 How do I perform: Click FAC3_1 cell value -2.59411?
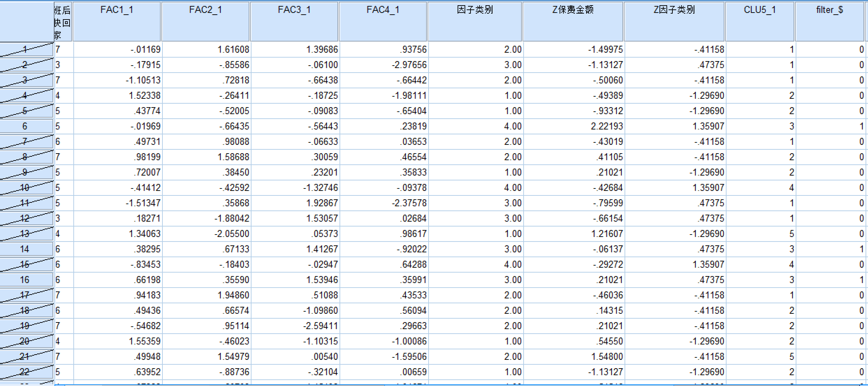(294, 326)
